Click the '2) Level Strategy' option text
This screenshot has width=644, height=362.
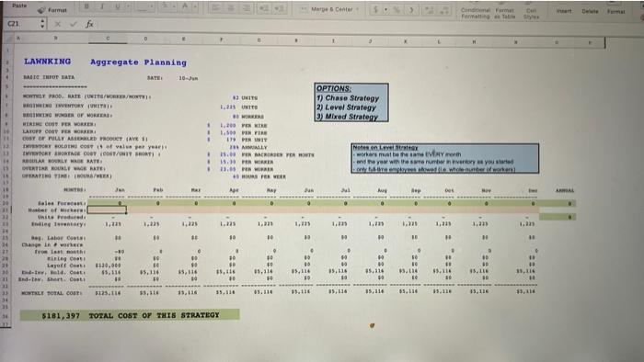(x=346, y=107)
